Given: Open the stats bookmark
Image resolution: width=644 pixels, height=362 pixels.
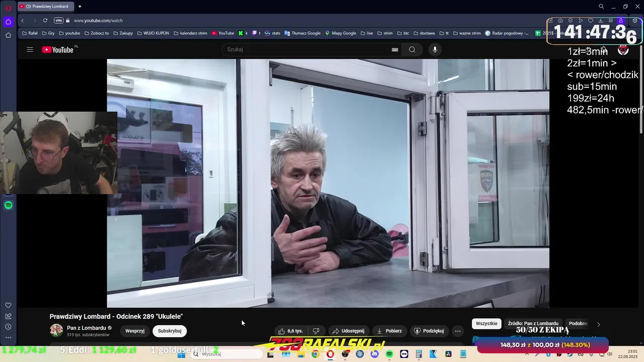Looking at the screenshot, I should point(272,33).
